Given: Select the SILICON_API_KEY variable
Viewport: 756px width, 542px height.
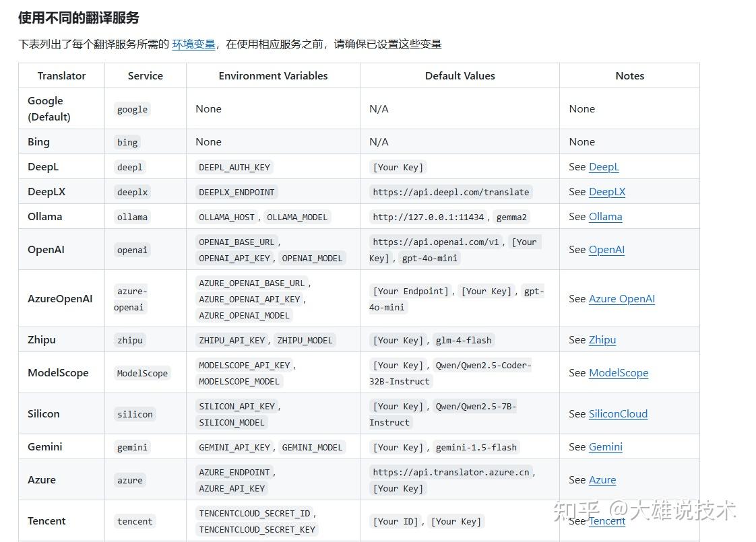Looking at the screenshot, I should [x=237, y=407].
